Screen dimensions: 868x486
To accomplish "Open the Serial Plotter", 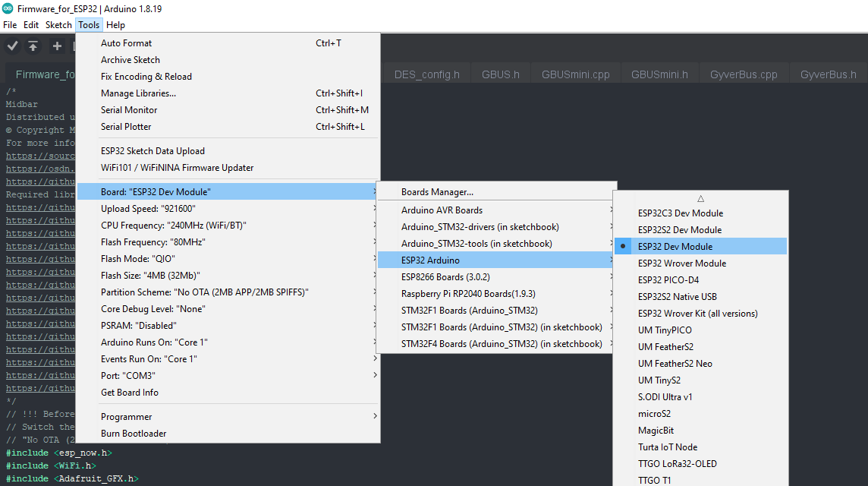I will coord(228,126).
